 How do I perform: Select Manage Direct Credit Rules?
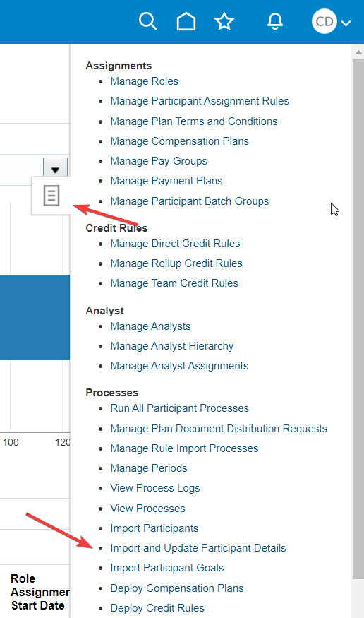pyautogui.click(x=175, y=244)
